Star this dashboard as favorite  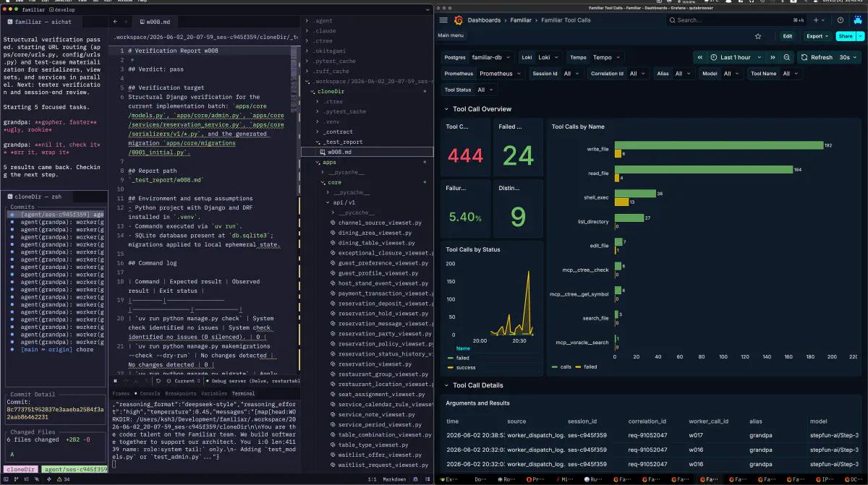(758, 36)
